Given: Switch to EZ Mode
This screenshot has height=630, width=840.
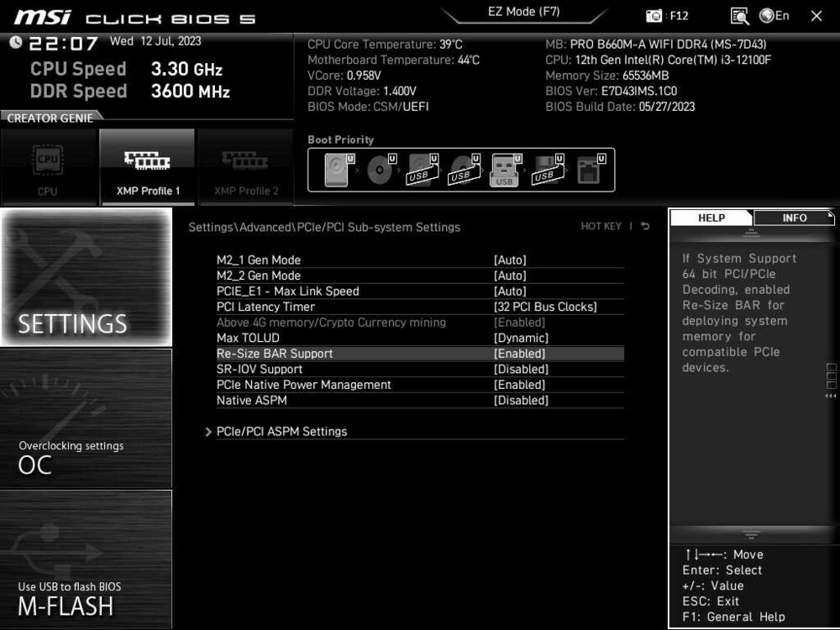Looking at the screenshot, I should point(524,11).
